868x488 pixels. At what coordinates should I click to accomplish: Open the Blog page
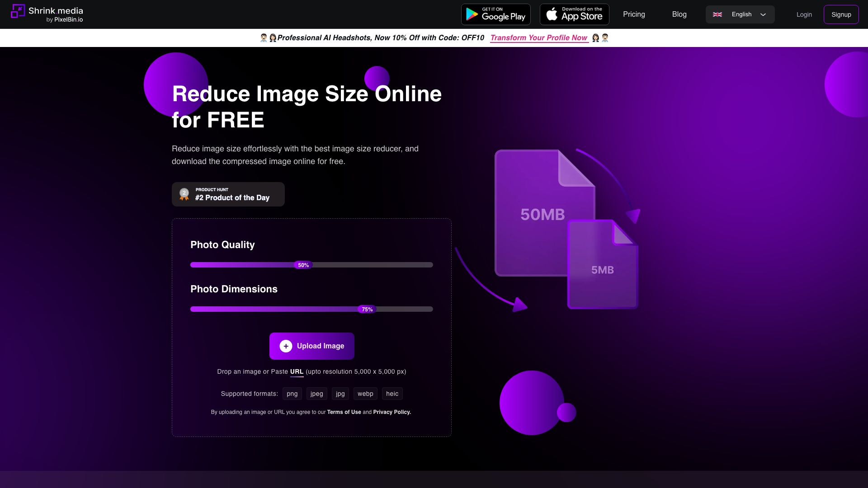pyautogui.click(x=679, y=14)
